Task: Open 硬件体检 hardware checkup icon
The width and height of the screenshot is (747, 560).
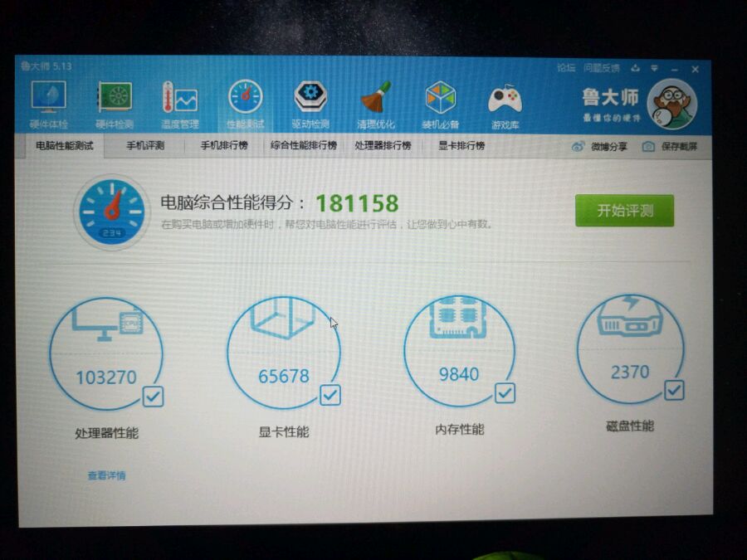Action: pos(49,97)
